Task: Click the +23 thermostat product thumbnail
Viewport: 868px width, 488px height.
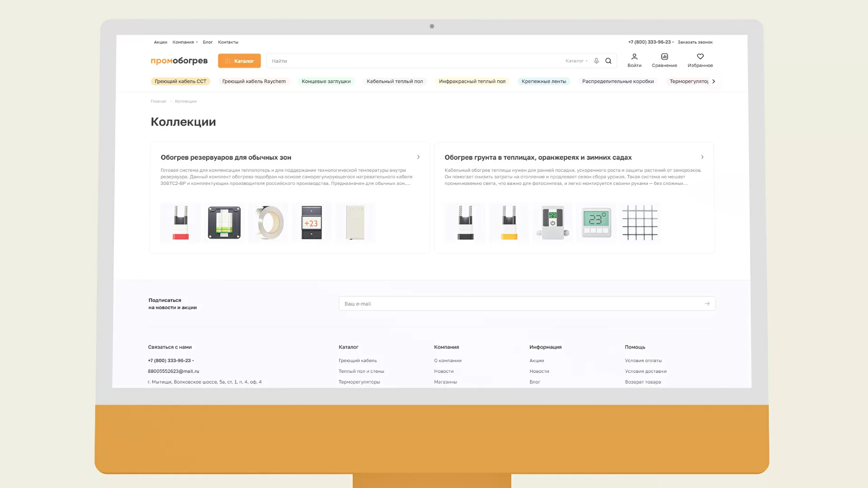Action: 311,223
